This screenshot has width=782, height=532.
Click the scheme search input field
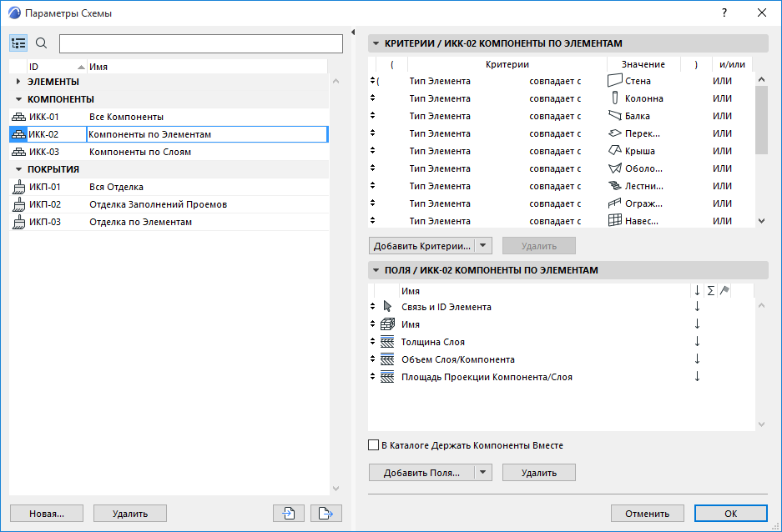coord(201,44)
